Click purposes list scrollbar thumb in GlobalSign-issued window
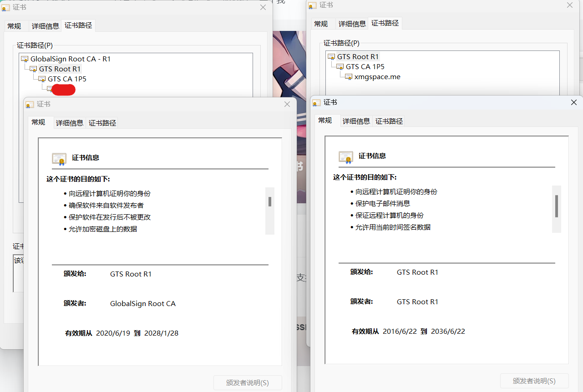 [x=270, y=201]
